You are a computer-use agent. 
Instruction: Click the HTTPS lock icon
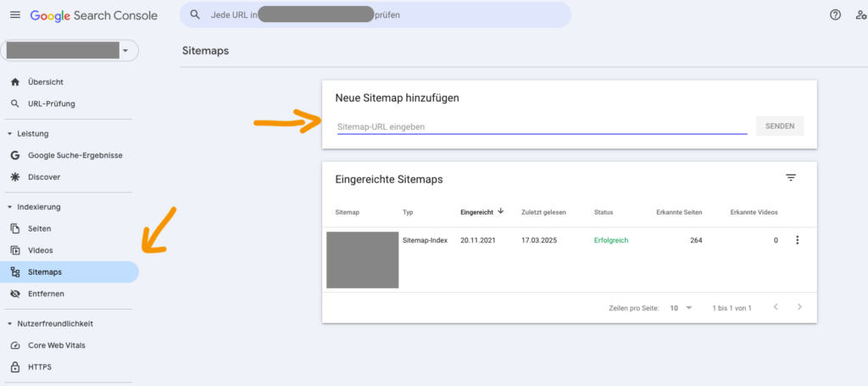[x=15, y=366]
